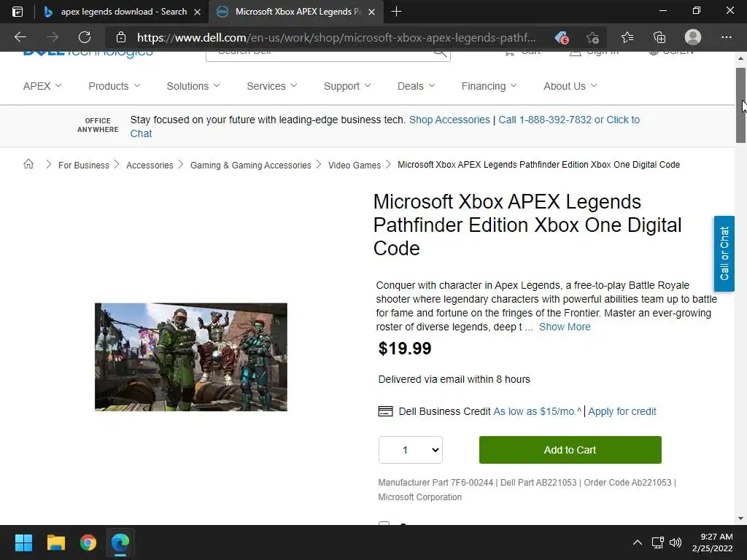View site information lock icon
This screenshot has height=560, width=747.
pyautogui.click(x=121, y=37)
